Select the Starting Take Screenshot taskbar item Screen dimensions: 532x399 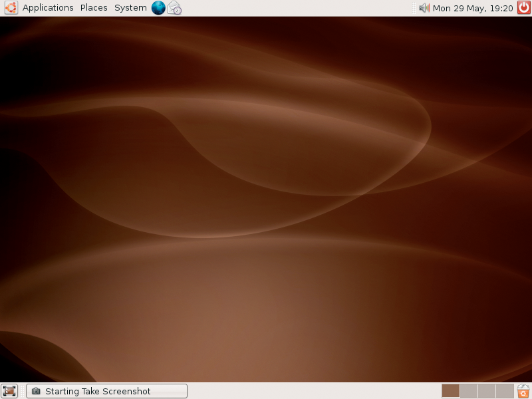[106, 391]
